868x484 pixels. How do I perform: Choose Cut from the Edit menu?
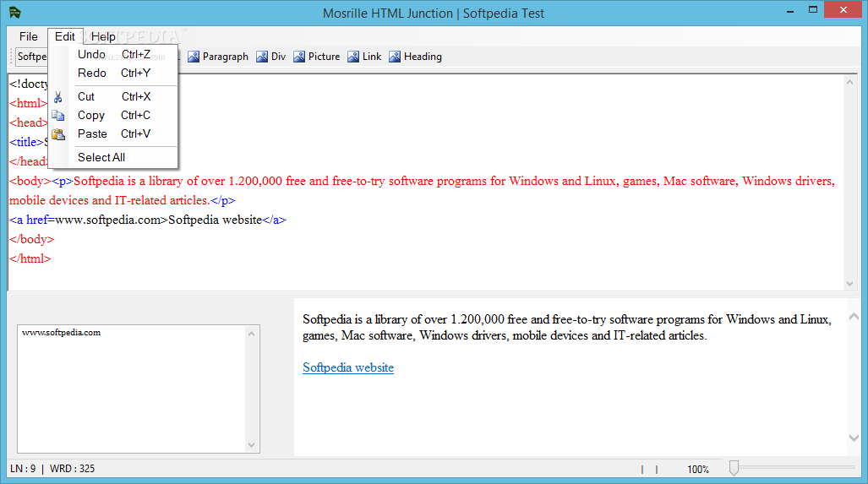(113, 97)
